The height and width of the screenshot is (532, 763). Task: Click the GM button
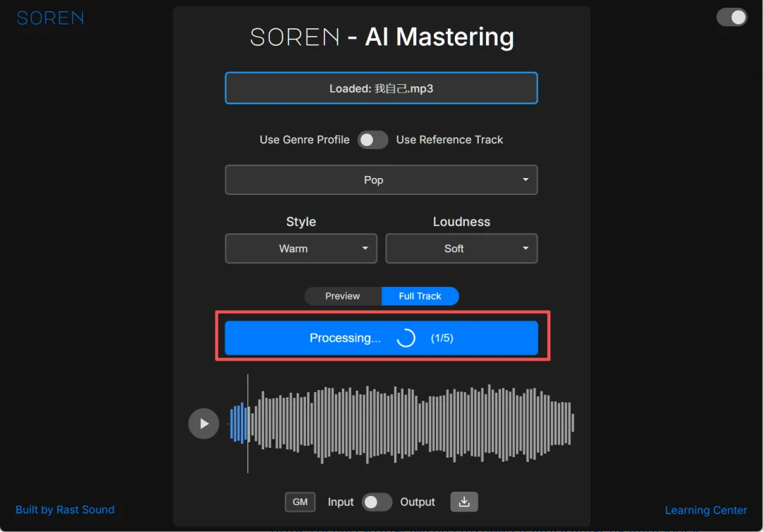click(300, 502)
